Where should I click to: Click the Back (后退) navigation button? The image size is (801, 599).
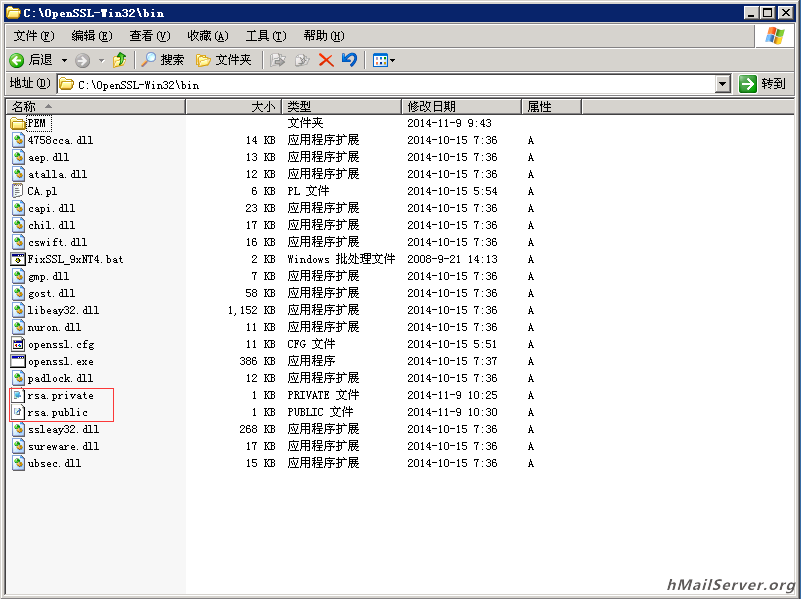[x=30, y=60]
